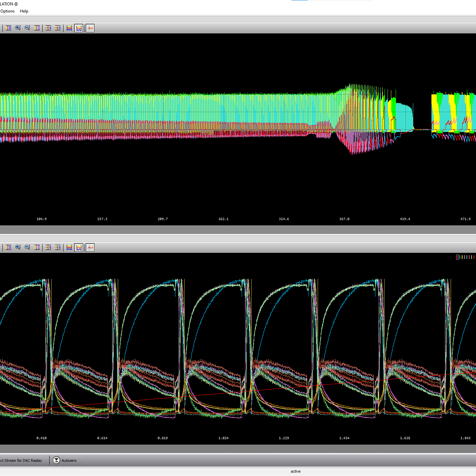476x476 pixels.
Task: Click the lower plot horizontal scrollbar
Action: (238, 449)
